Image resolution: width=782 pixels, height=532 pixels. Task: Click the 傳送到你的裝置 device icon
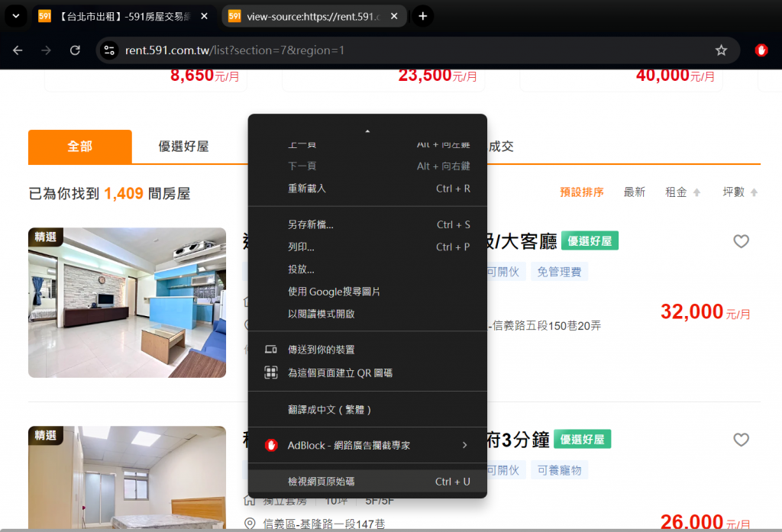click(x=271, y=350)
